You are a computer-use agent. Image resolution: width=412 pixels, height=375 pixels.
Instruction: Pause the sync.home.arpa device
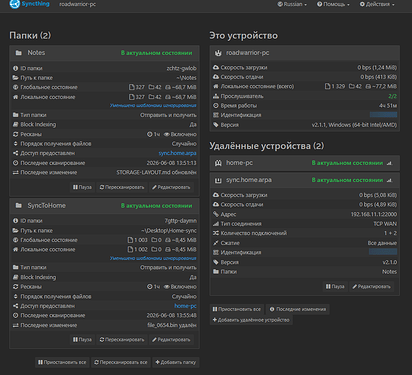point(335,287)
